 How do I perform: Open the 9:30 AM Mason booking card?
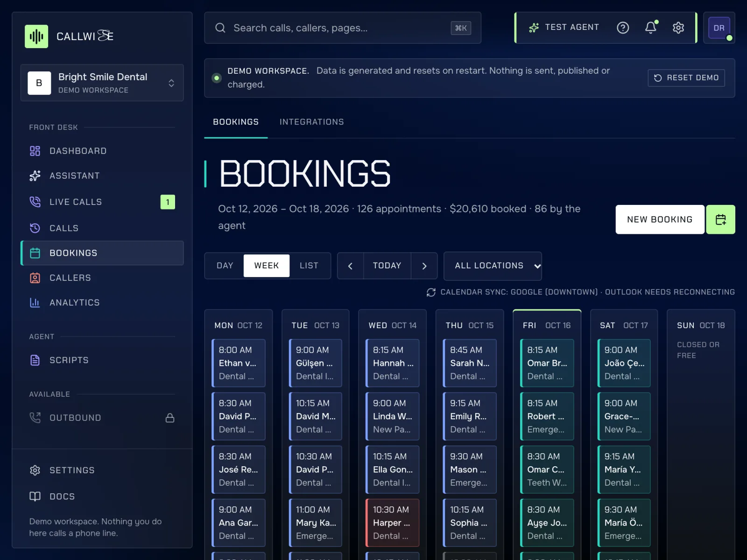pos(470,469)
